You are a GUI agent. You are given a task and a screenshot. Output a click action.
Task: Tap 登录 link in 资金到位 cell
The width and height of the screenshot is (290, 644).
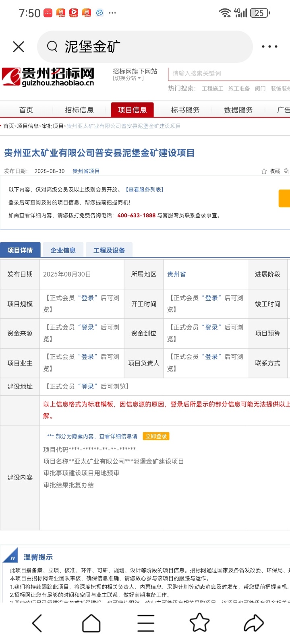pos(211,327)
